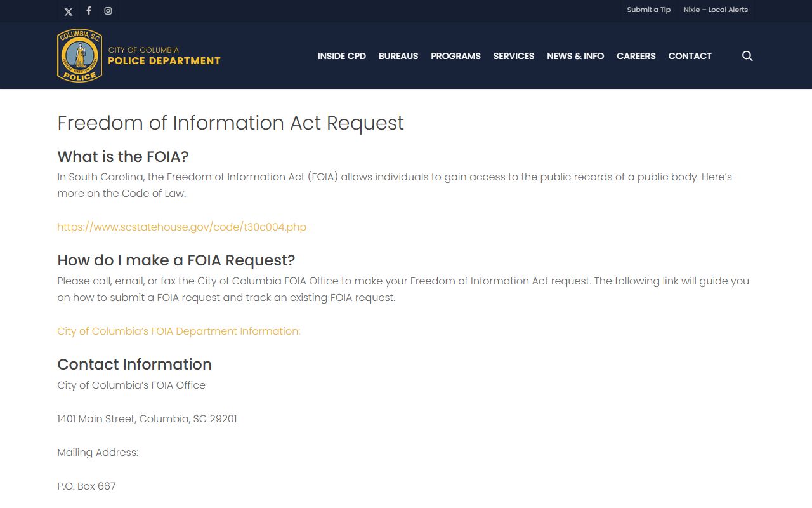Select CAREERS in the navigation bar
Image resolution: width=812 pixels, height=508 pixels.
636,56
